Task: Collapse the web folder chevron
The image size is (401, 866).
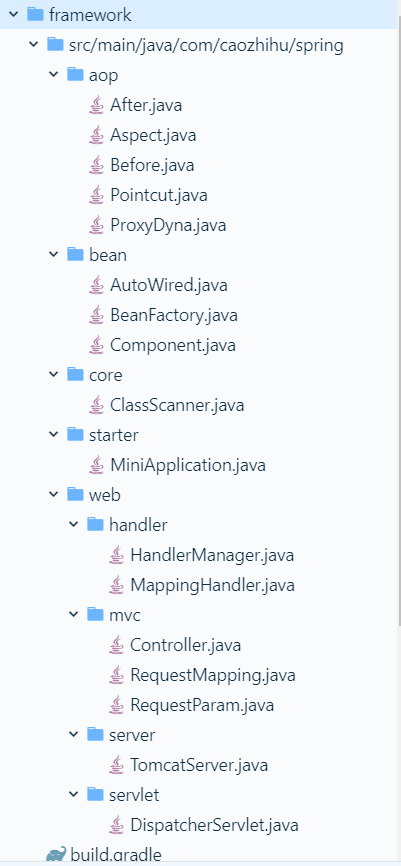Action: pyautogui.click(x=54, y=495)
